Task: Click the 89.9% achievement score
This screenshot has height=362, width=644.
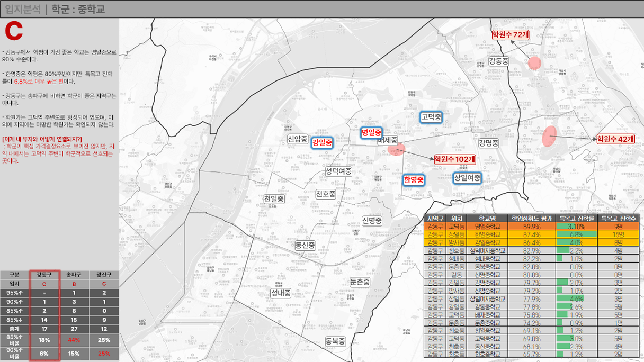Action: 531,227
